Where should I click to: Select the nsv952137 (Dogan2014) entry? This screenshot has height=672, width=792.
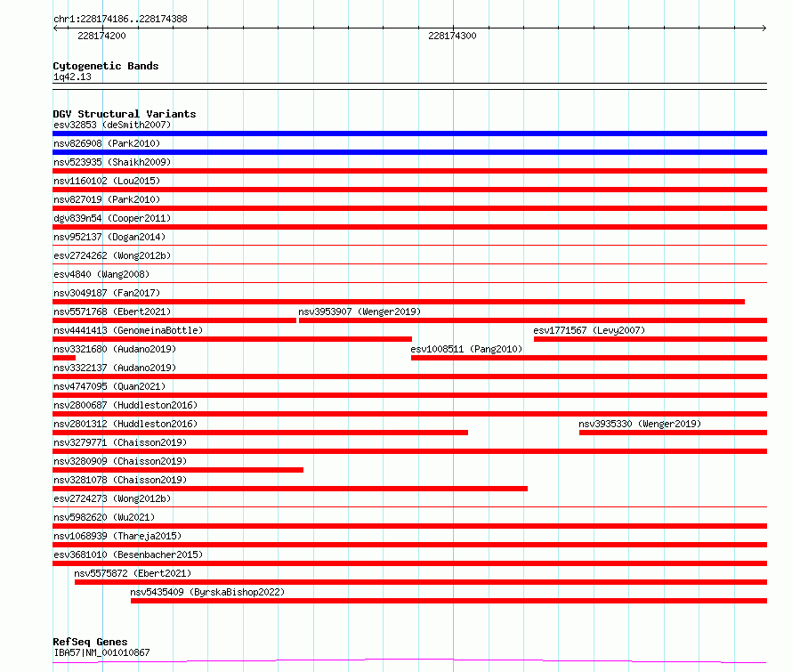[x=109, y=237]
